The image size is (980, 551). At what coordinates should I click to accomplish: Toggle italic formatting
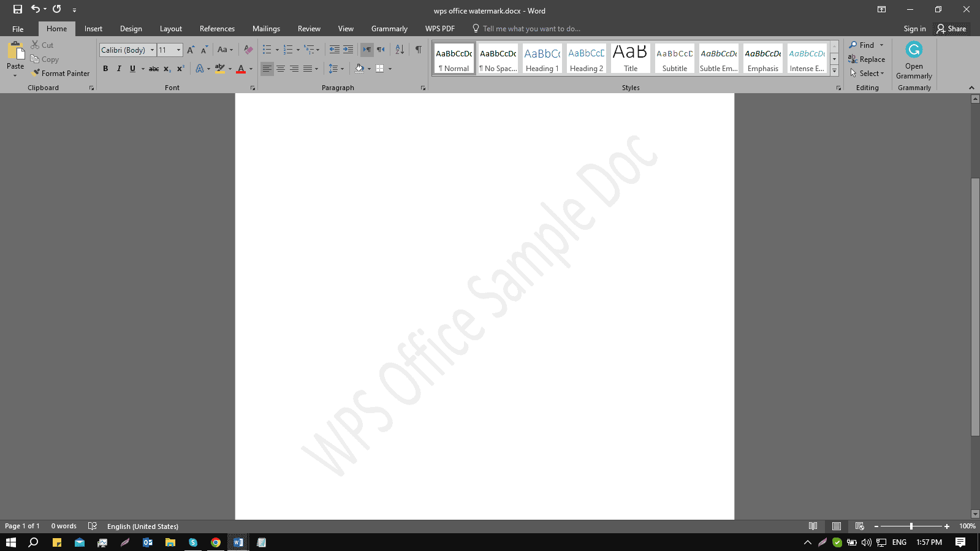[119, 69]
